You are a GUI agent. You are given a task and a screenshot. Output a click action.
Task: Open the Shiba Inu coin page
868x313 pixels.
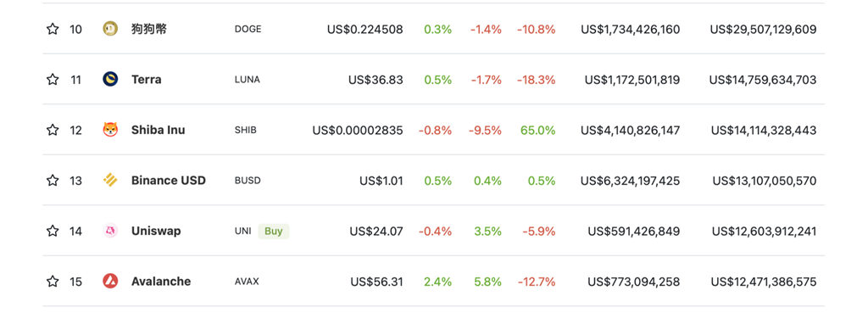158,130
